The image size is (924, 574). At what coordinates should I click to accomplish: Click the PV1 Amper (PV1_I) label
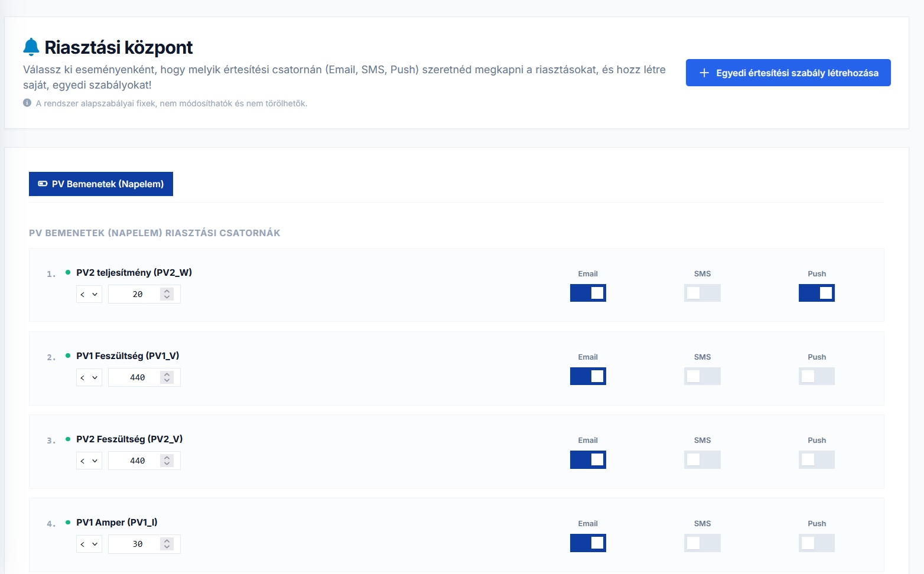point(117,522)
